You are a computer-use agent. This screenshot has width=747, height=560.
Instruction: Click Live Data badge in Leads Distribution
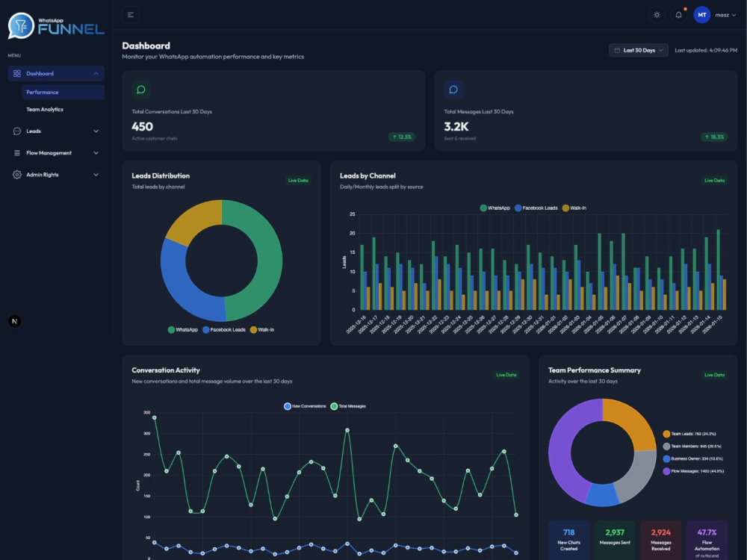coord(298,181)
